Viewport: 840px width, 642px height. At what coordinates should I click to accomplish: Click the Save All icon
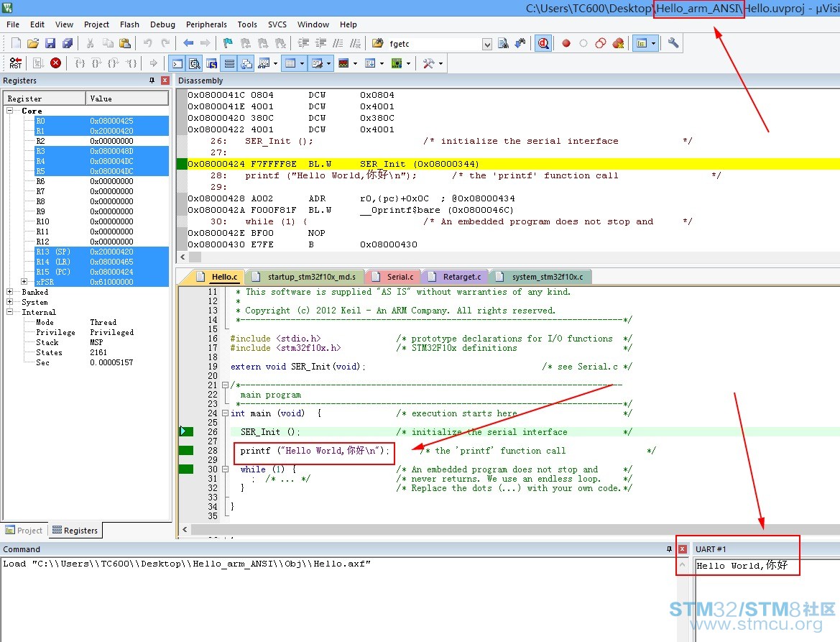pos(68,43)
